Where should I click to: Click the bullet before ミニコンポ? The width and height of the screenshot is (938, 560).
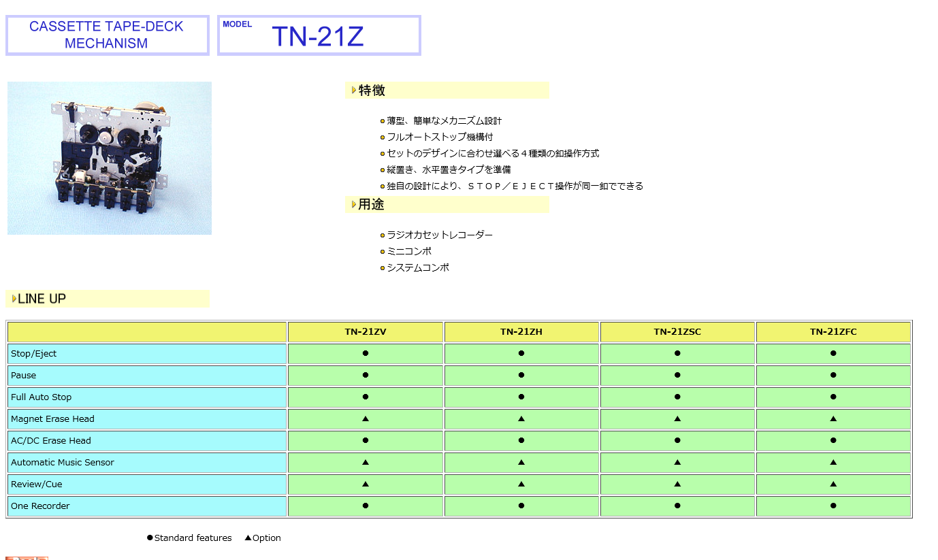click(x=383, y=252)
